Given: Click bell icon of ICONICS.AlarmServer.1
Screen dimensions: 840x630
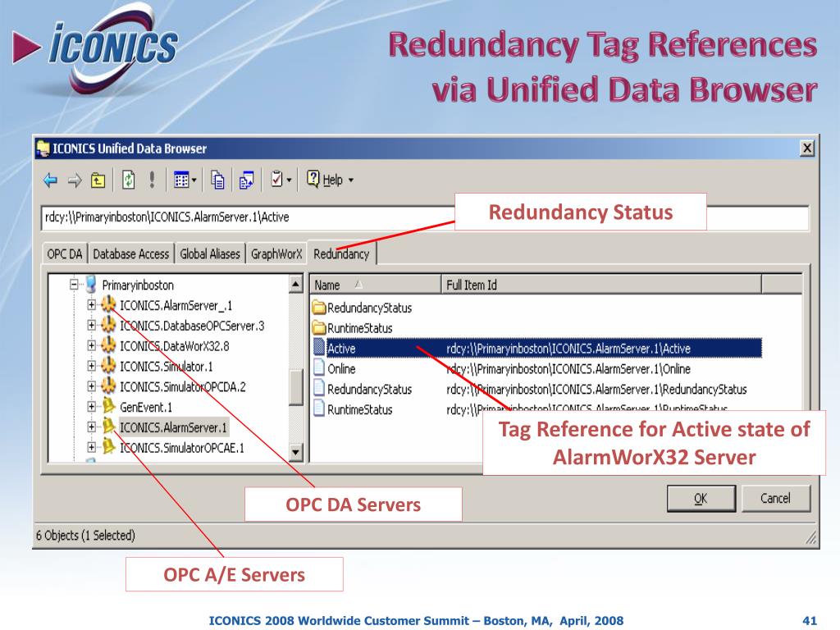Looking at the screenshot, I should 109,427.
